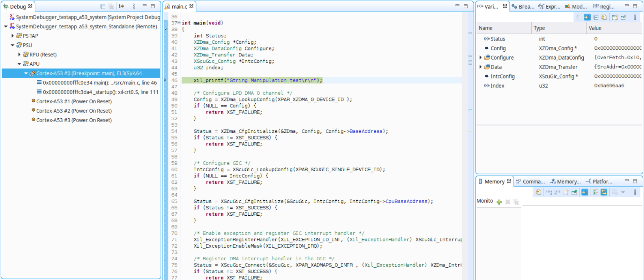Image resolution: width=644 pixels, height=280 pixels.
Task: Click Instruction Stepping Mode icon in Debug view
Action: coord(121,6)
